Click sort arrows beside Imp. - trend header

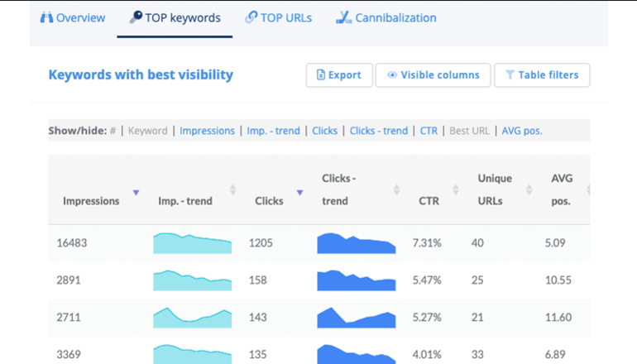pos(232,189)
